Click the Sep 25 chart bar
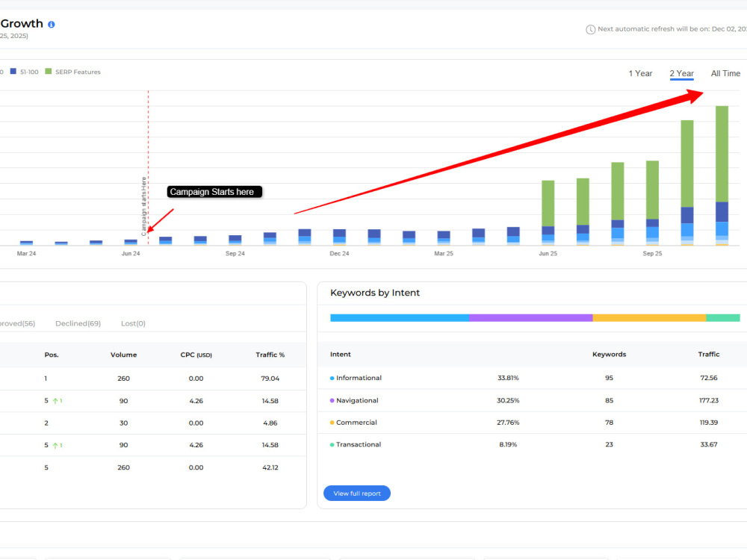Screen dimensions: 747x560 coord(652,203)
